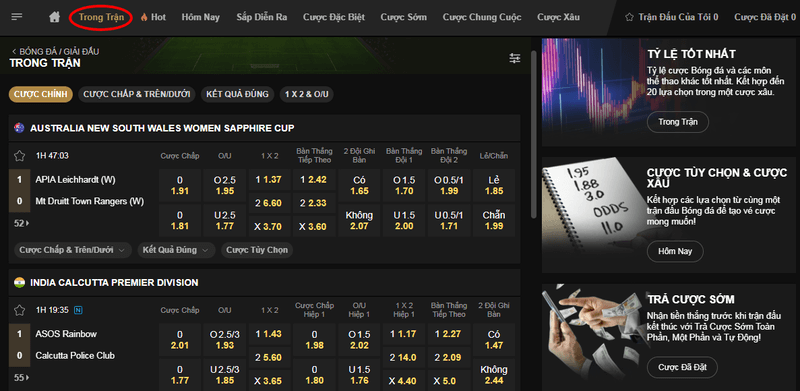Click the N badge next to 1H 19:35
This screenshot has width=800, height=391.
tap(78, 310)
